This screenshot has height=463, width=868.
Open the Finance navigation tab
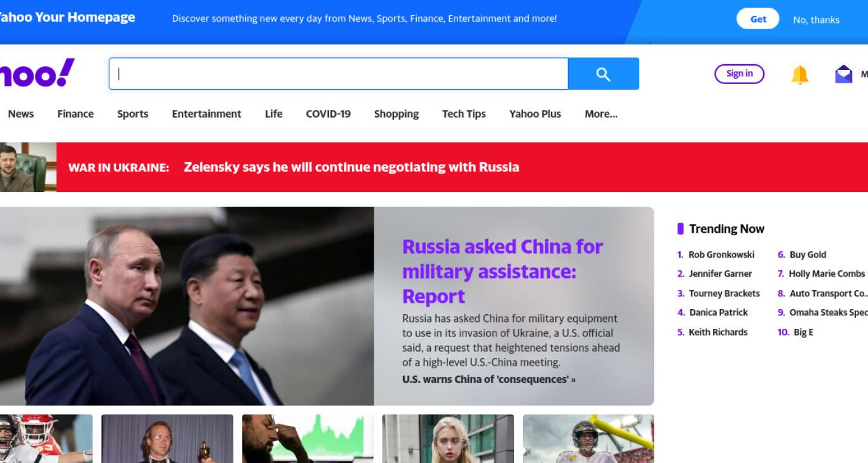tap(75, 114)
